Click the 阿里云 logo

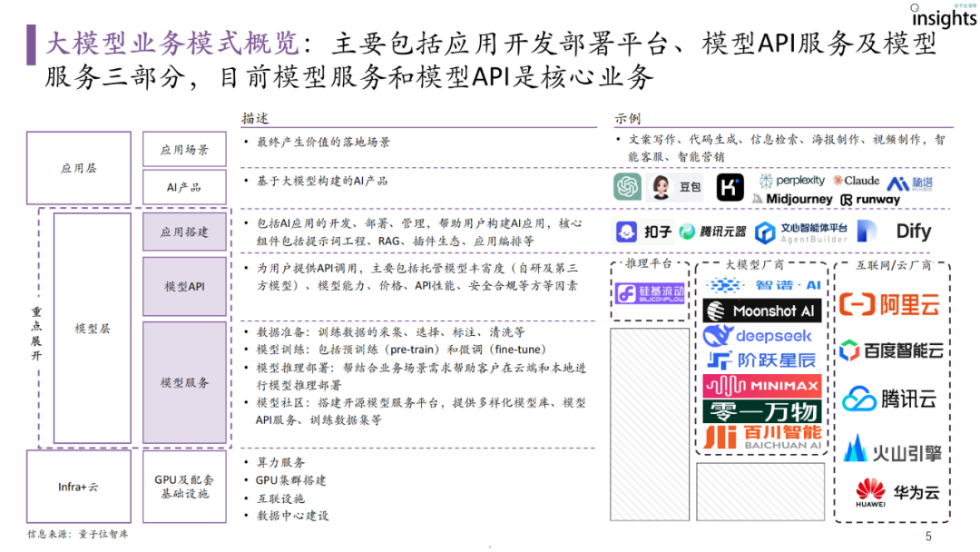pos(888,304)
